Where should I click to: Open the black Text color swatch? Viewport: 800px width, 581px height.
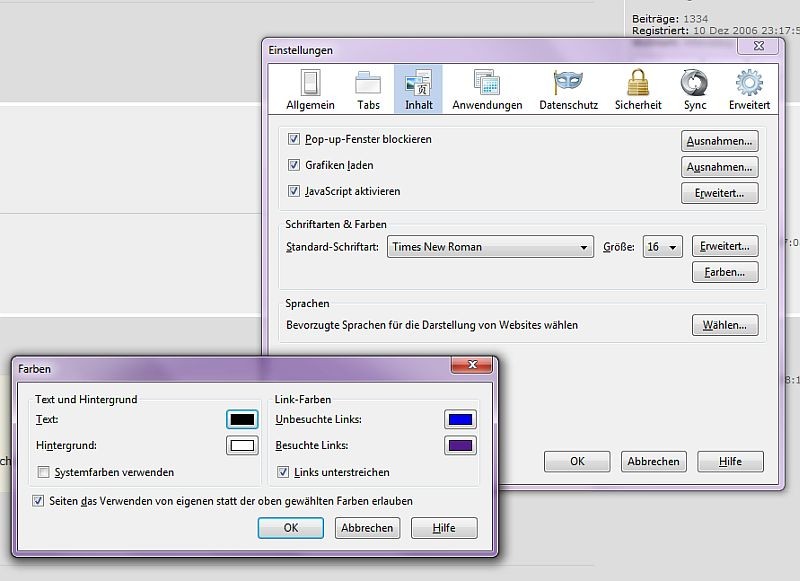click(x=242, y=420)
